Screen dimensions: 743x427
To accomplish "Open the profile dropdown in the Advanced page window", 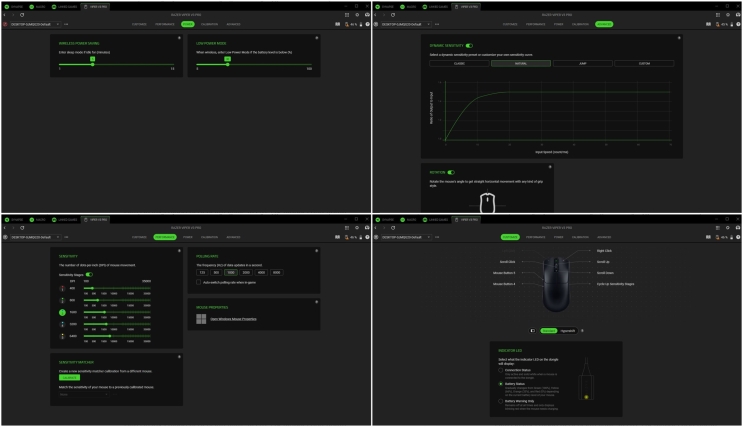I will coord(406,24).
